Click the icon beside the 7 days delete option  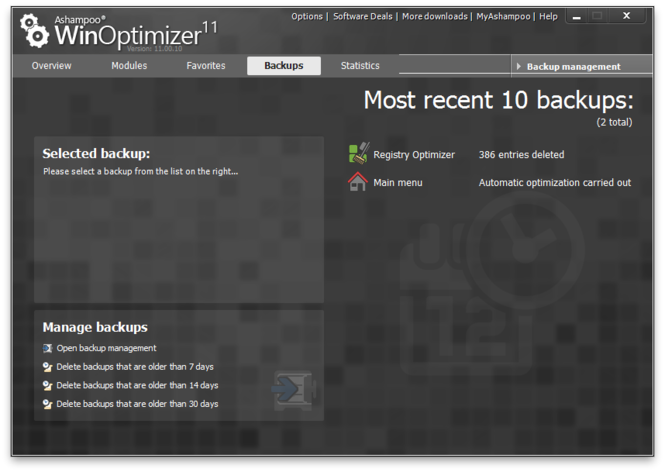pos(48,367)
